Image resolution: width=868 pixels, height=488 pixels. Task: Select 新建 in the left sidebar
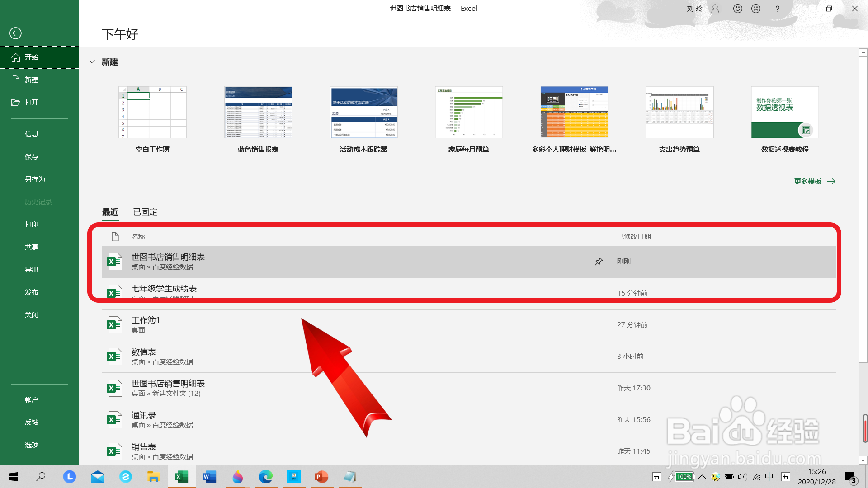39,80
